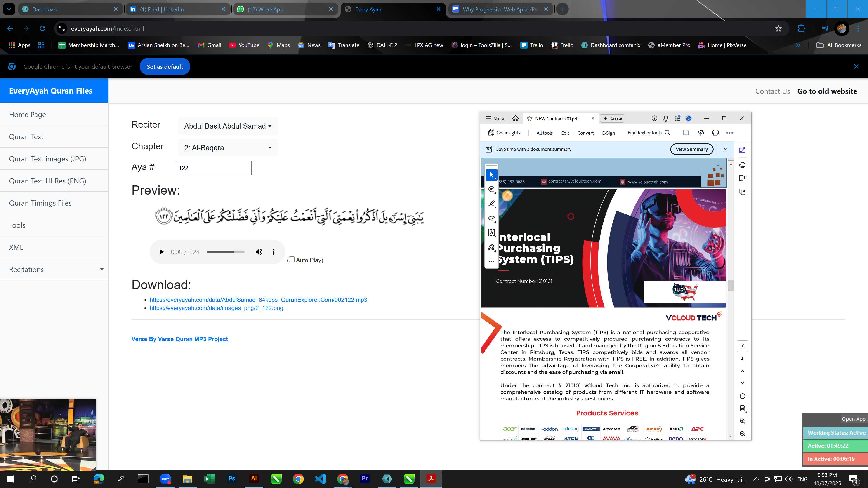Image resolution: width=868 pixels, height=488 pixels.
Task: Click the page number 10 box
Action: (x=742, y=346)
